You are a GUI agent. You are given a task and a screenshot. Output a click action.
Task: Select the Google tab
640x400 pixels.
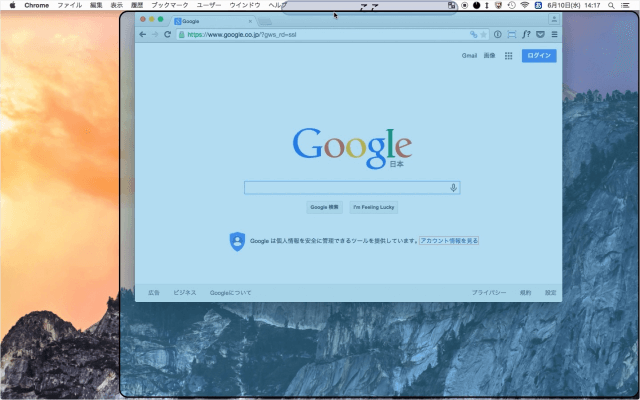[x=212, y=21]
